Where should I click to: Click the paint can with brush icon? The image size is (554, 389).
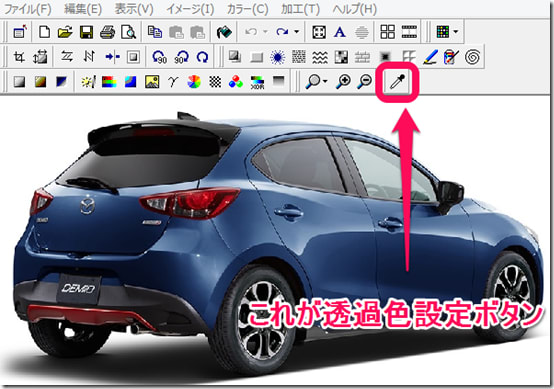(x=451, y=57)
